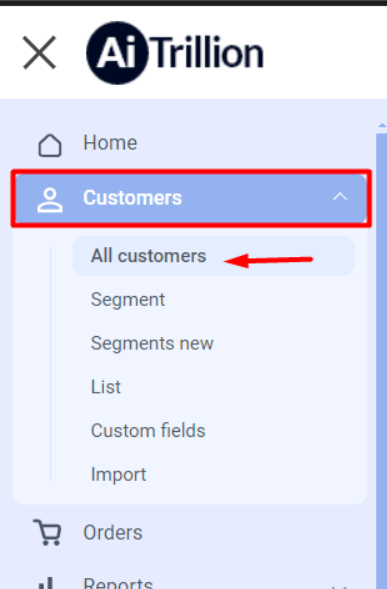This screenshot has height=589, width=387.
Task: Click the Orders shopping cart icon
Action: pyautogui.click(x=47, y=532)
